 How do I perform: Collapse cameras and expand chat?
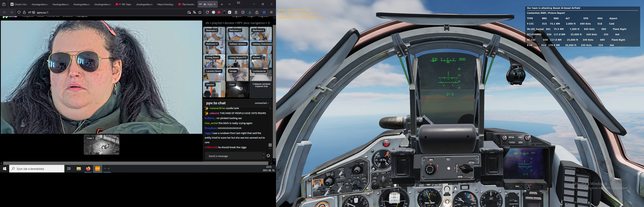click(x=261, y=90)
